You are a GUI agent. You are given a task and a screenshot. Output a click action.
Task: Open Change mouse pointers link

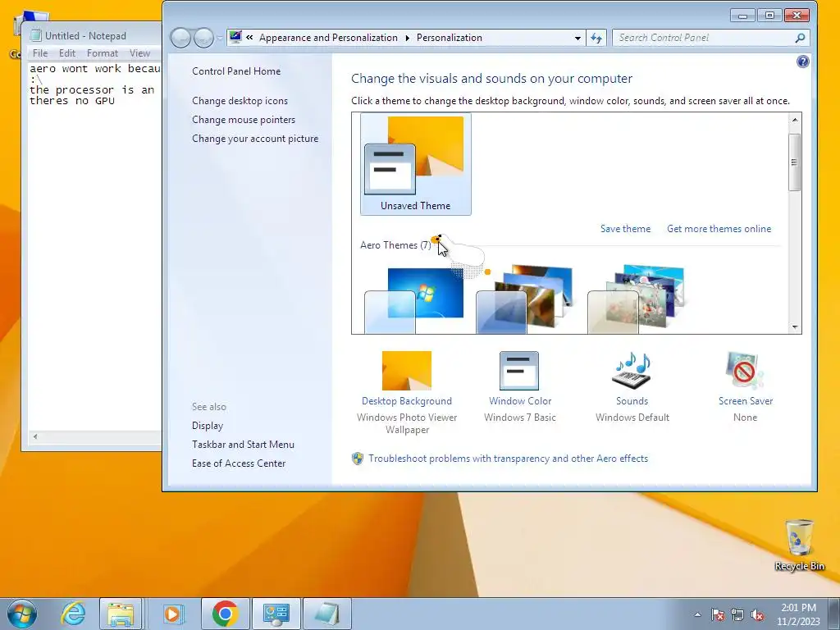point(244,120)
